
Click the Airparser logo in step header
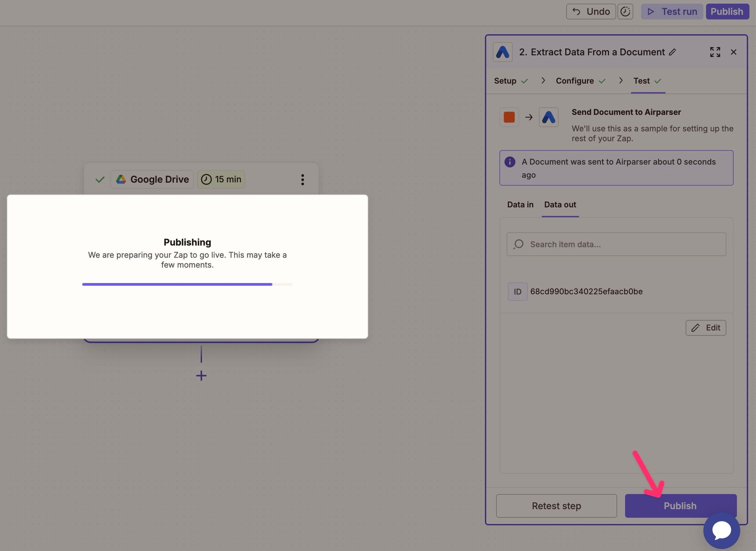(x=502, y=52)
